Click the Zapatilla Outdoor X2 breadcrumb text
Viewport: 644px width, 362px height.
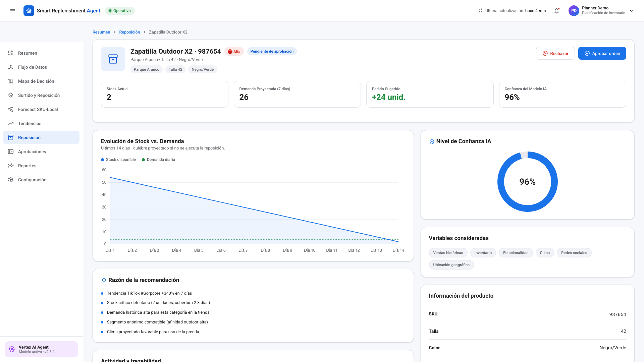coord(168,32)
